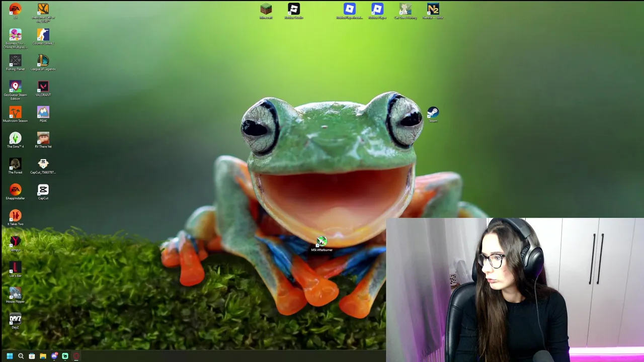
Task: Open the Mushroom Season shortcut
Action: pyautogui.click(x=15, y=112)
